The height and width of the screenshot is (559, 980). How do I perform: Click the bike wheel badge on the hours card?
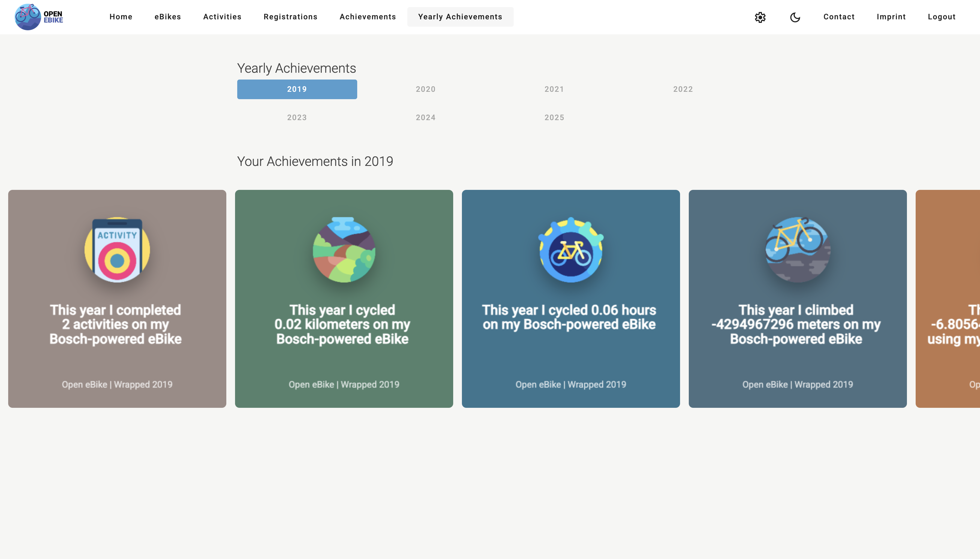[571, 250]
